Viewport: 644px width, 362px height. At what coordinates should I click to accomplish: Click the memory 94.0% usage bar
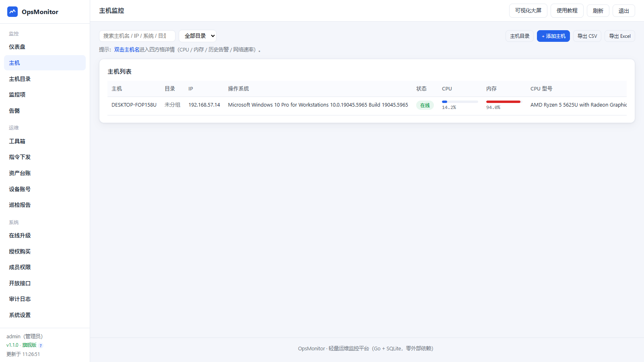coord(504,102)
